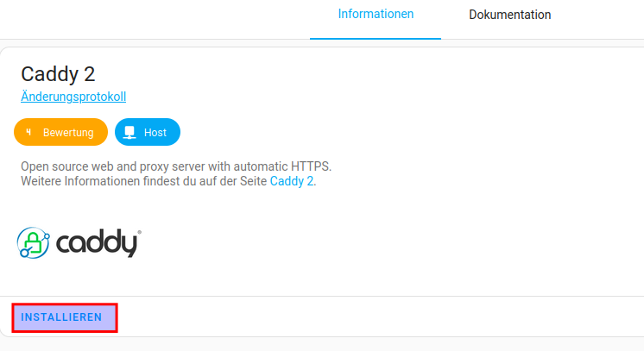Click the caddy wordmark in the logo
The height and width of the screenshot is (351, 644).
point(97,244)
